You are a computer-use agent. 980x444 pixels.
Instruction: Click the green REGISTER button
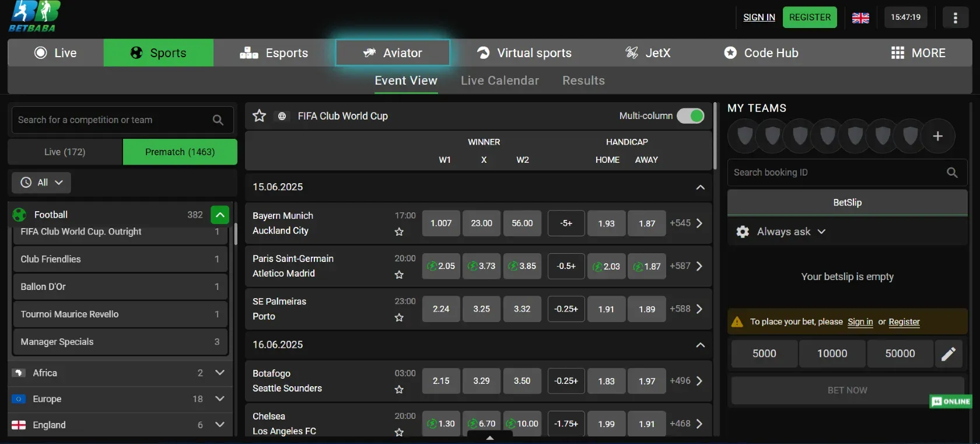pos(810,18)
